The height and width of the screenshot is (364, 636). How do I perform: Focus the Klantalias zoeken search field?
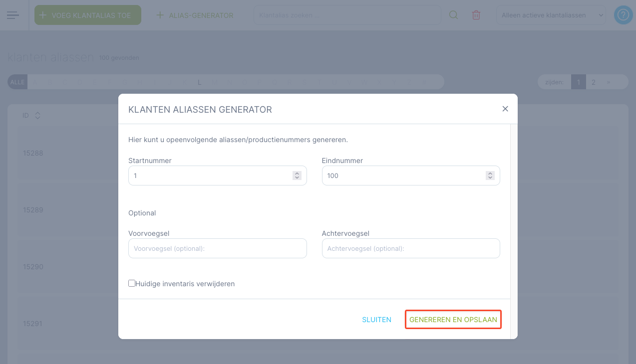pos(347,15)
